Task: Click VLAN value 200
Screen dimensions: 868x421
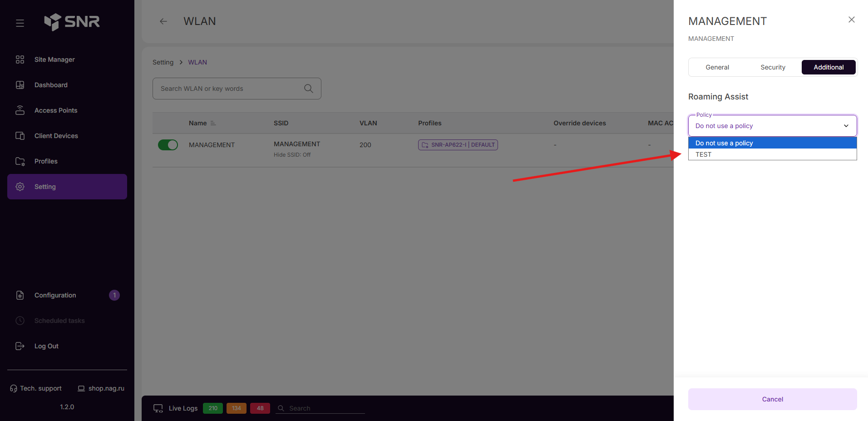Action: 365,145
